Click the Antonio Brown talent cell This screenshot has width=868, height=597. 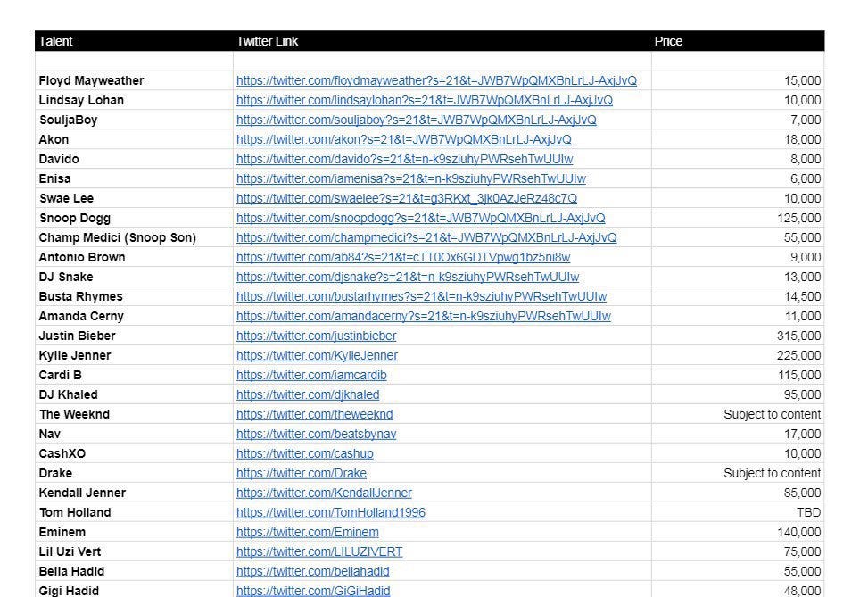click(134, 258)
